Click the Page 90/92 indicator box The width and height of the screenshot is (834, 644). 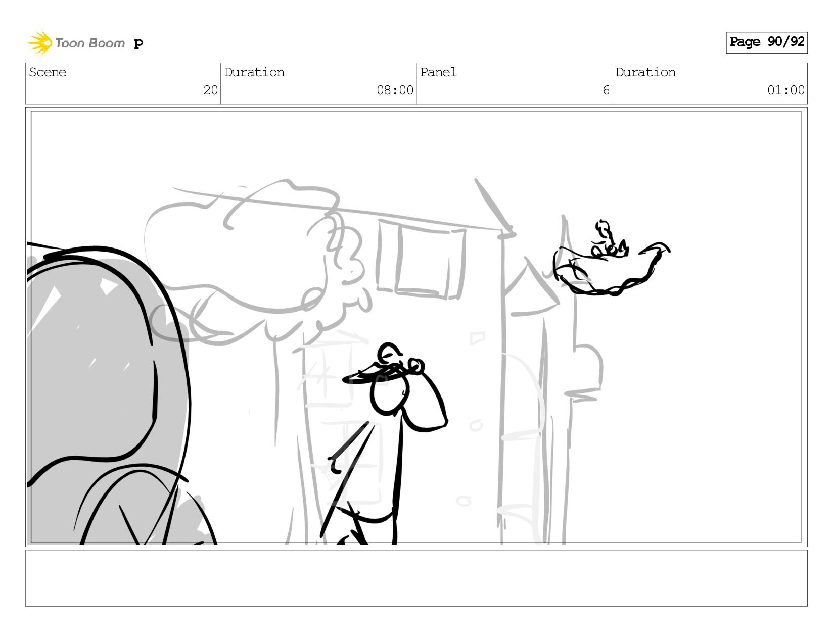(766, 42)
